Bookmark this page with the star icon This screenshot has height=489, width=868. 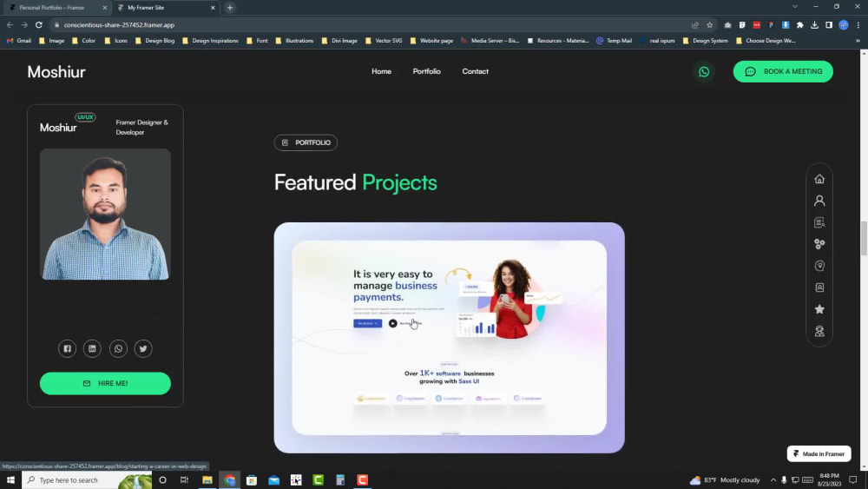(x=710, y=25)
